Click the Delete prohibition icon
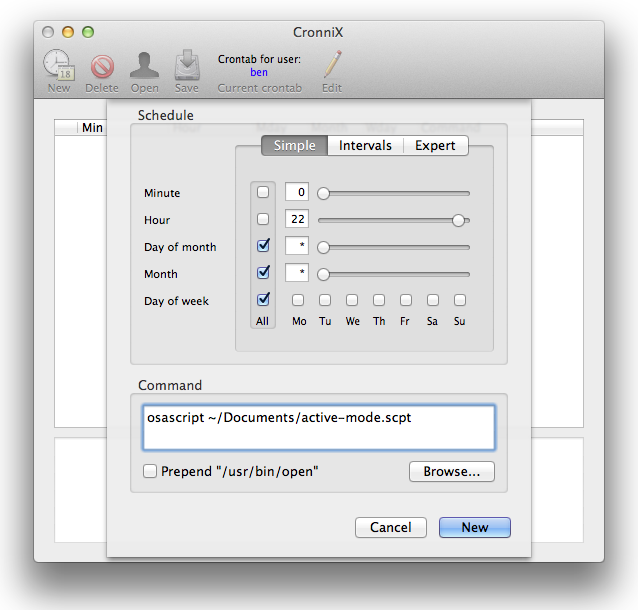Screen dimensions: 638x610 (x=102, y=66)
